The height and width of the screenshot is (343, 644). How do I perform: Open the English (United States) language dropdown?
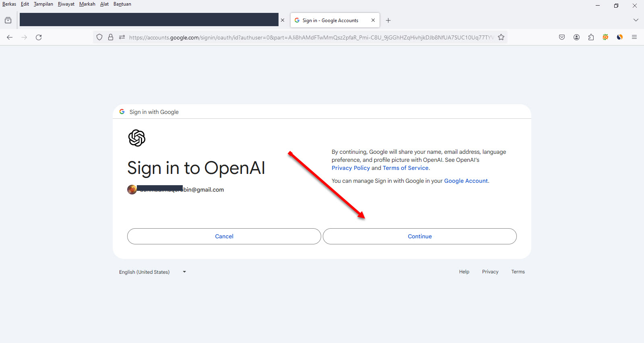152,272
